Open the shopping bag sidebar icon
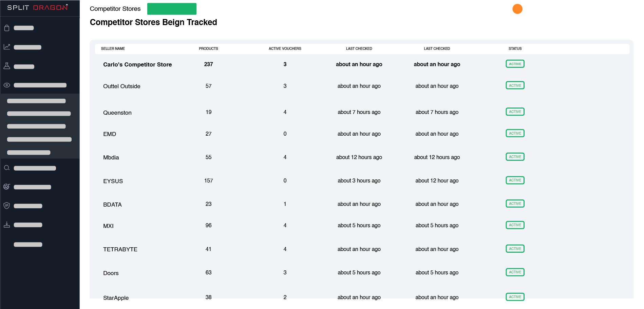This screenshot has height=309, width=644. (7, 28)
